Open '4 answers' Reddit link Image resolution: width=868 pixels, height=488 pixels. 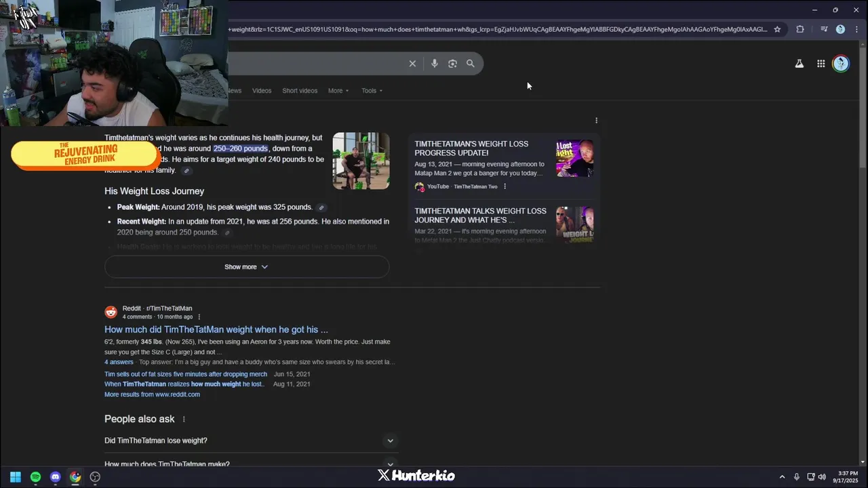(x=119, y=363)
